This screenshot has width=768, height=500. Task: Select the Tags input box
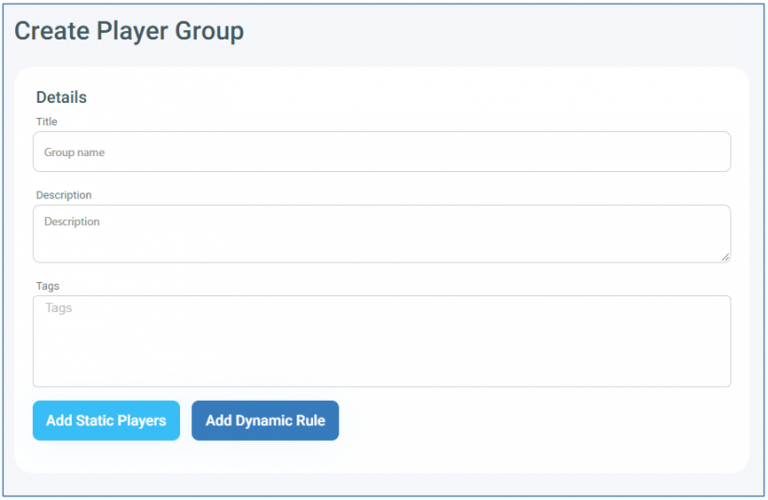(x=381, y=341)
